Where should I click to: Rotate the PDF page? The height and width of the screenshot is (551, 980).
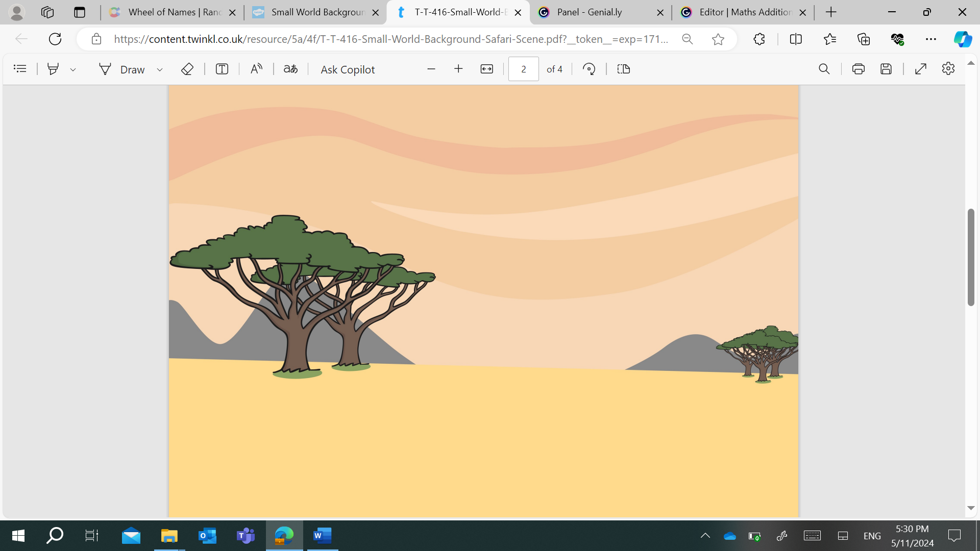[589, 69]
